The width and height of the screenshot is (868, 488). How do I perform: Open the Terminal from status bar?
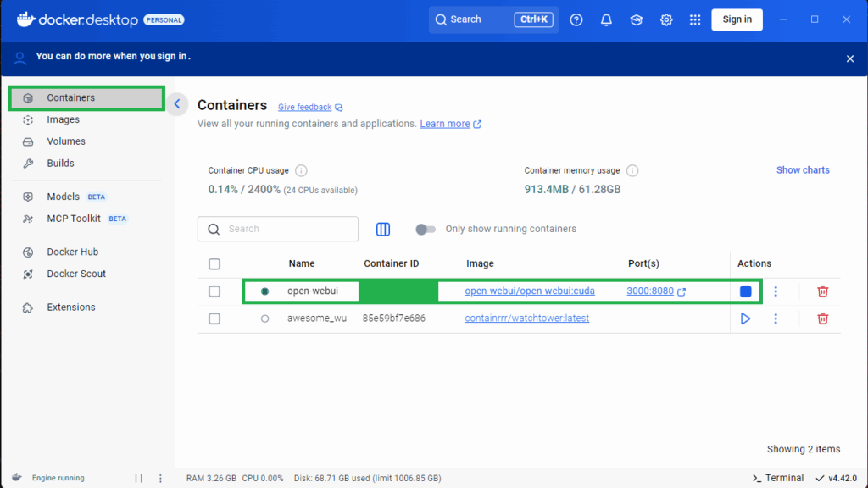(x=778, y=478)
